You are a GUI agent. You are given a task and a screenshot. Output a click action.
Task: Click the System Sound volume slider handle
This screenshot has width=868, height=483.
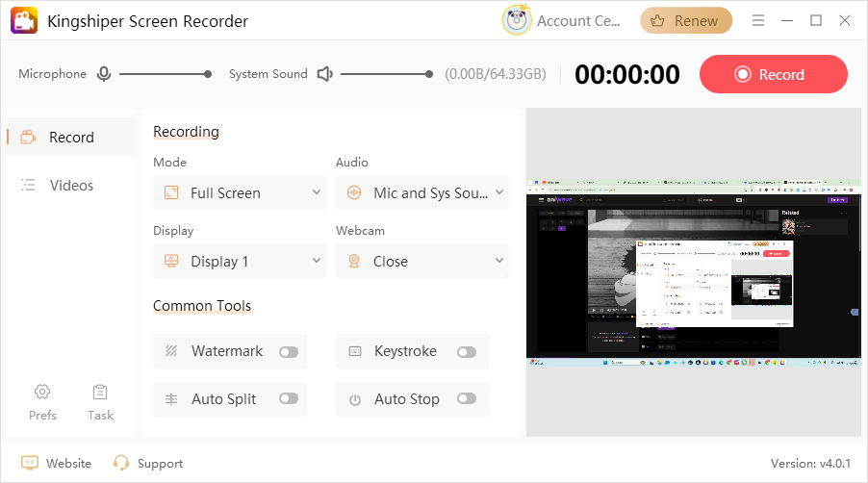pyautogui.click(x=429, y=74)
